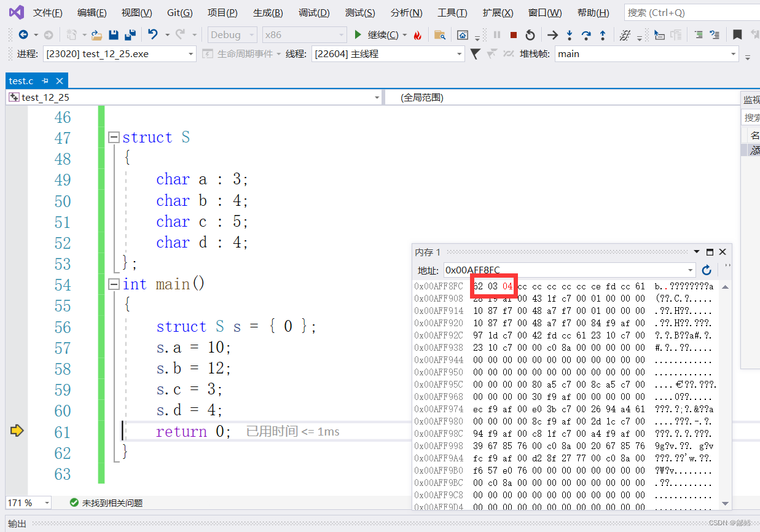Stop debugging with the red square
This screenshot has width=760, height=532.
point(514,35)
